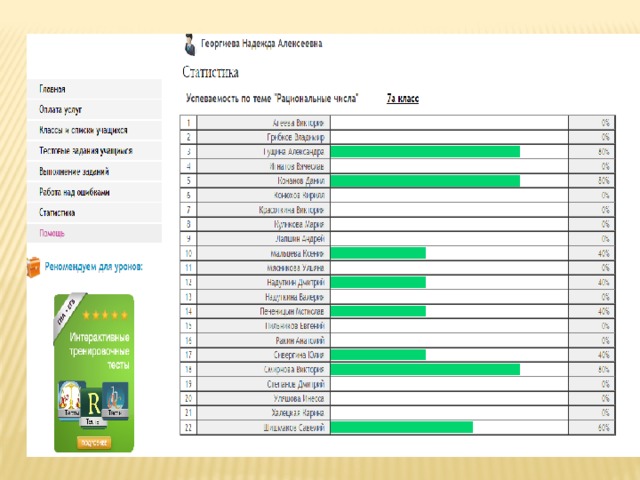Open Оплата услуг in the sidebar

coord(94,109)
